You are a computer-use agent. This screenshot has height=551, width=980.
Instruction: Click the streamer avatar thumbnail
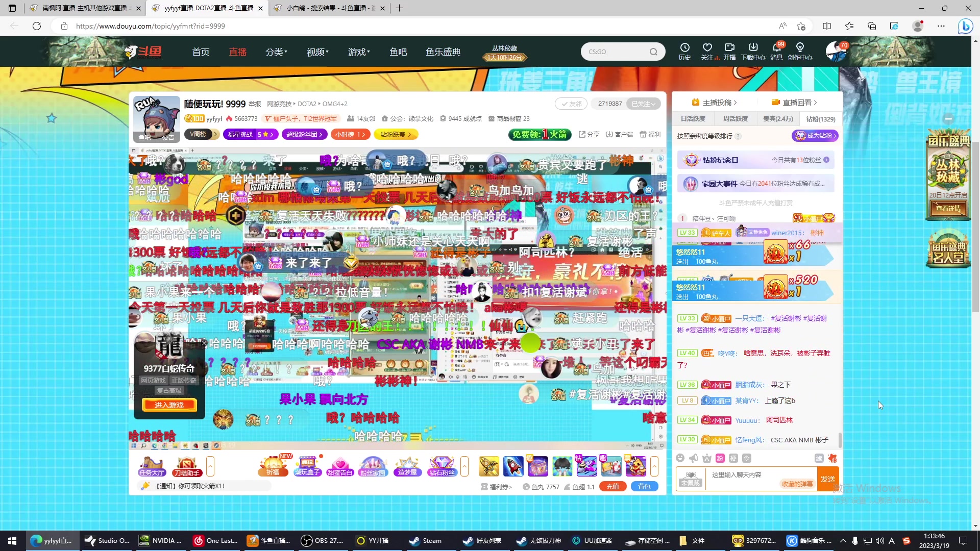pyautogui.click(x=157, y=119)
